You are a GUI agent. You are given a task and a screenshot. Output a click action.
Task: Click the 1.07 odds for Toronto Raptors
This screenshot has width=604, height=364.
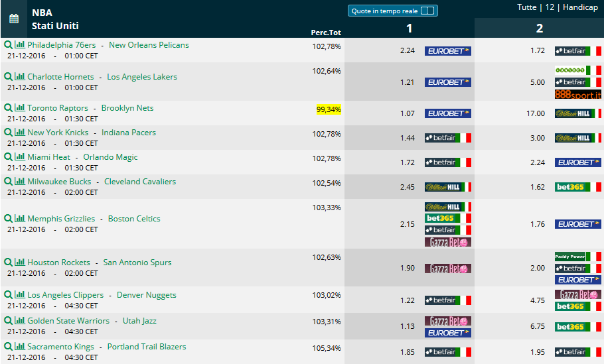pyautogui.click(x=408, y=113)
